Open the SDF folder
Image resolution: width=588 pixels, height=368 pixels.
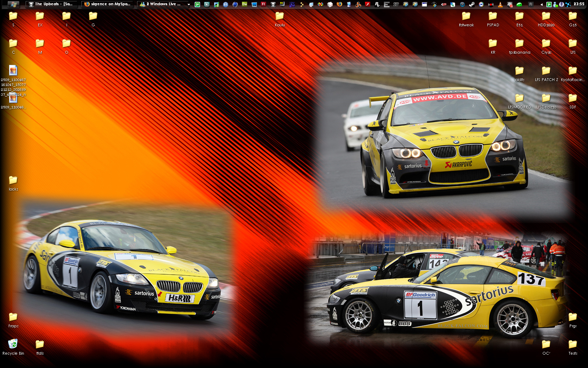click(573, 101)
